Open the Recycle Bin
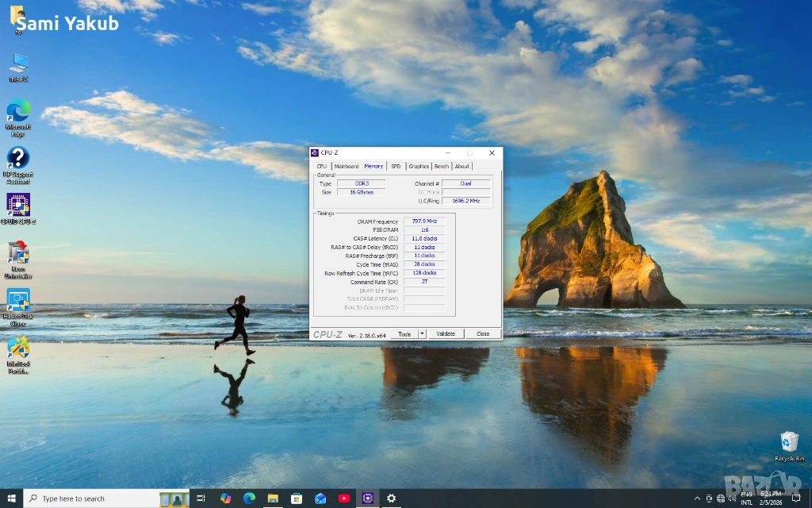Image resolution: width=812 pixels, height=508 pixels. (x=789, y=442)
